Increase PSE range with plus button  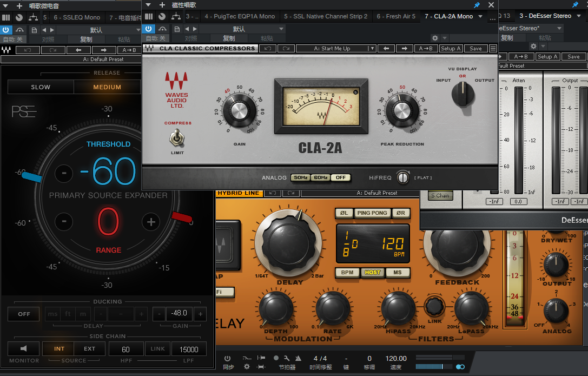(x=151, y=222)
